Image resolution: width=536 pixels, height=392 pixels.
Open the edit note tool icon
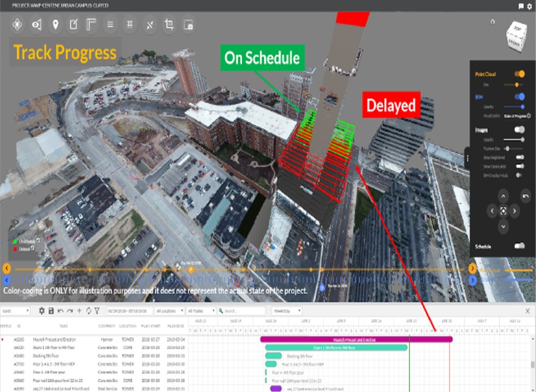74,25
